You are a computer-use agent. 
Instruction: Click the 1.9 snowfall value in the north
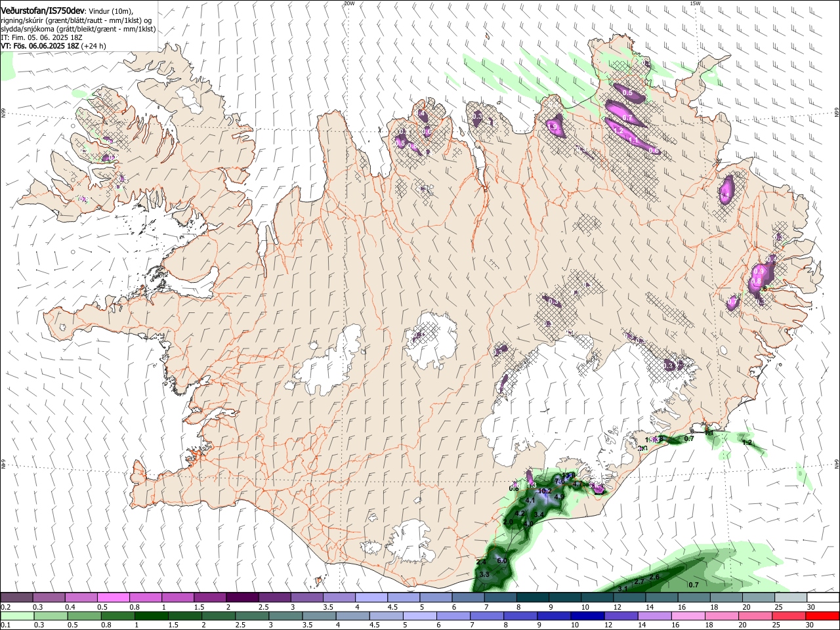553,127
